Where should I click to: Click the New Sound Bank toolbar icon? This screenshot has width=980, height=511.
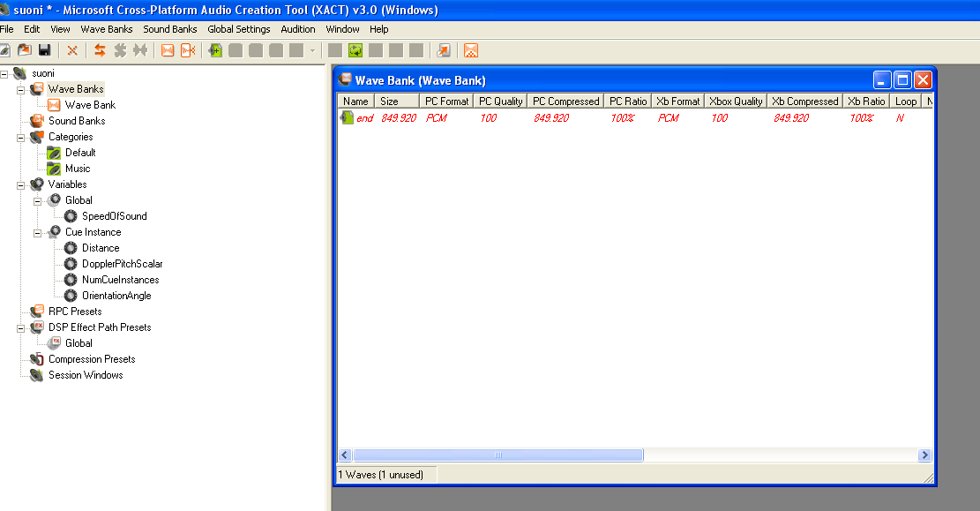pyautogui.click(x=188, y=50)
